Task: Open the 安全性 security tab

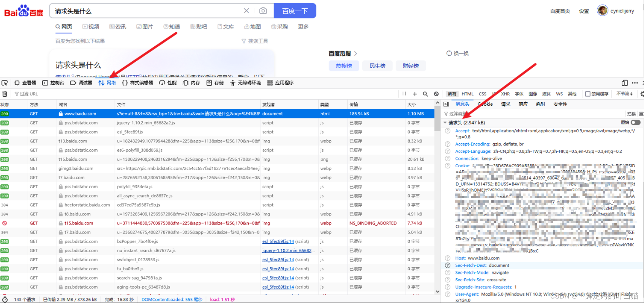Action: (560, 104)
